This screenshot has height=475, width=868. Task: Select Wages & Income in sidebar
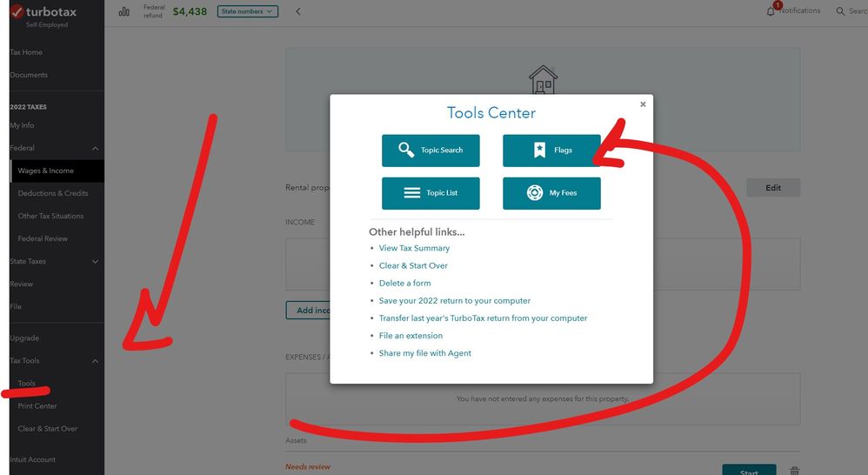tap(57, 171)
